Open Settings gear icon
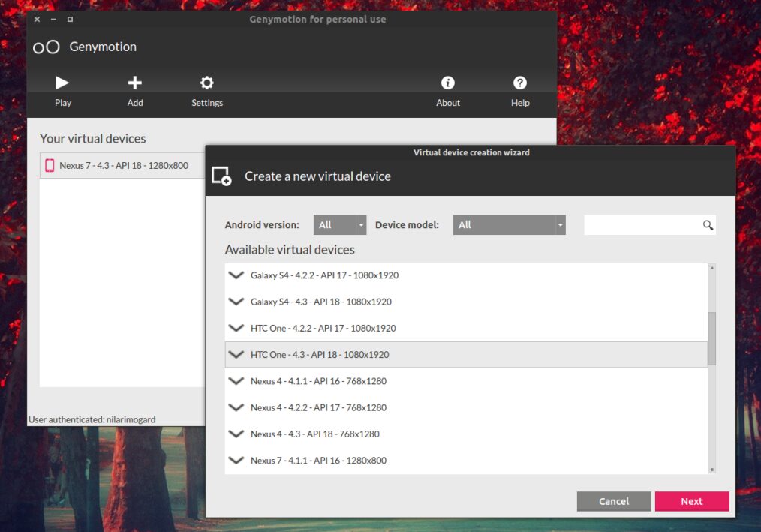Image resolution: width=761 pixels, height=532 pixels. (x=206, y=83)
